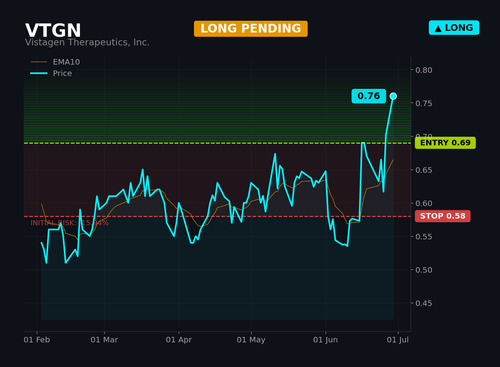Click the latest price dot marker
This screenshot has width=500, height=367.
tap(393, 96)
